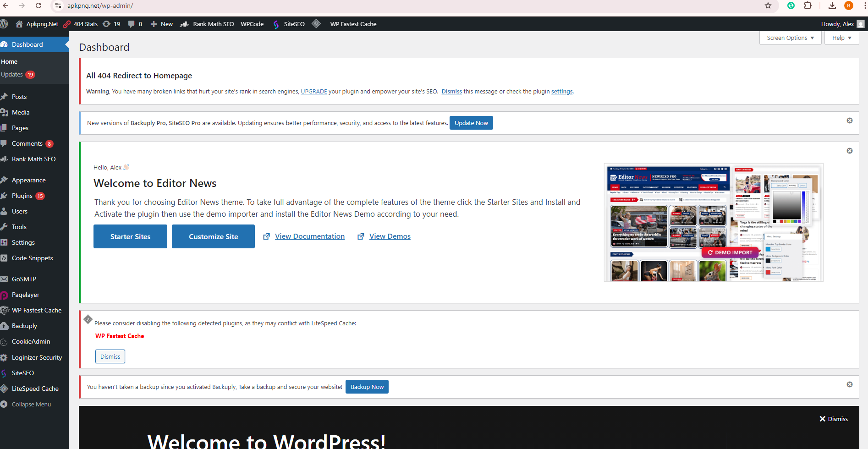Open the New menu in the admin bar
The width and height of the screenshot is (868, 449).
(161, 24)
